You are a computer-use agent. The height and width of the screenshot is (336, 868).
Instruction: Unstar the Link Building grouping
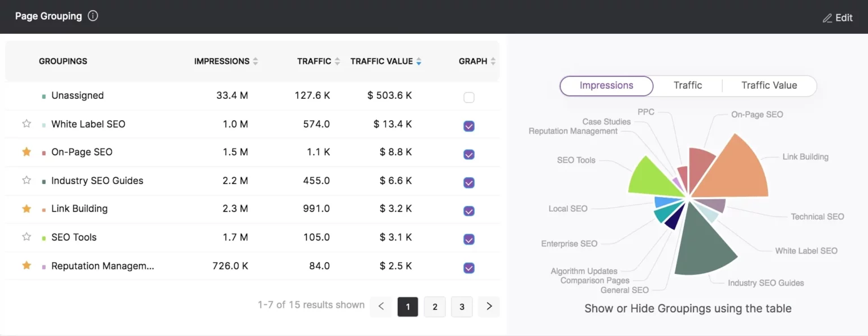27,209
